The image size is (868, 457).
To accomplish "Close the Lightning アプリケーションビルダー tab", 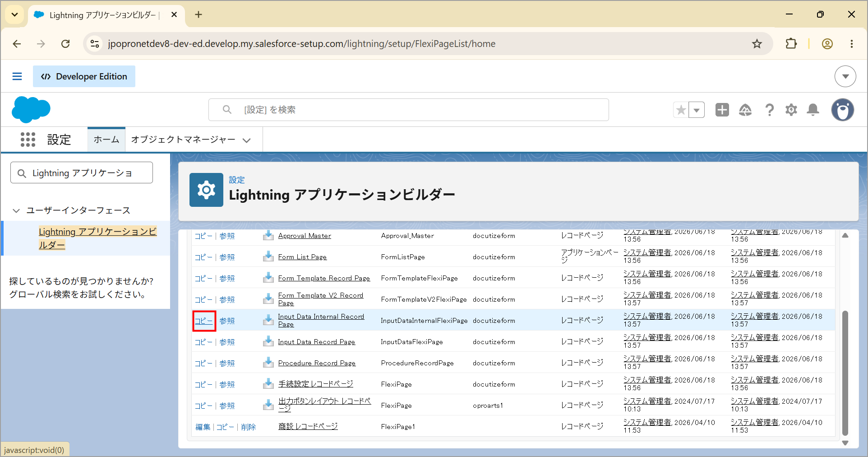I will (174, 15).
